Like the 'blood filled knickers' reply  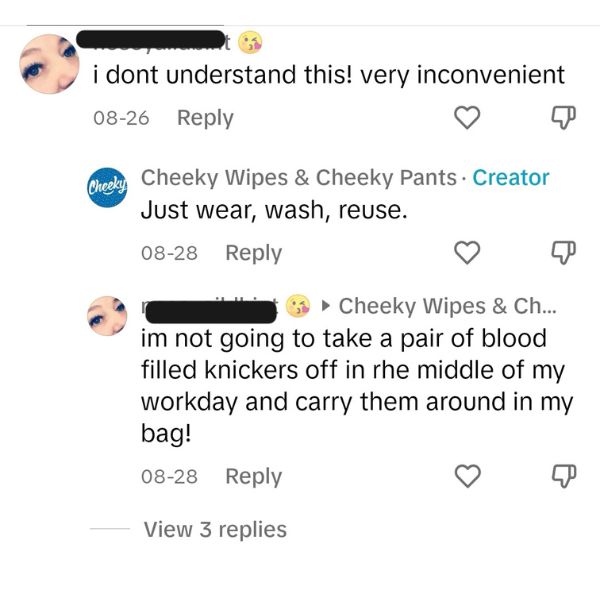pyautogui.click(x=468, y=477)
